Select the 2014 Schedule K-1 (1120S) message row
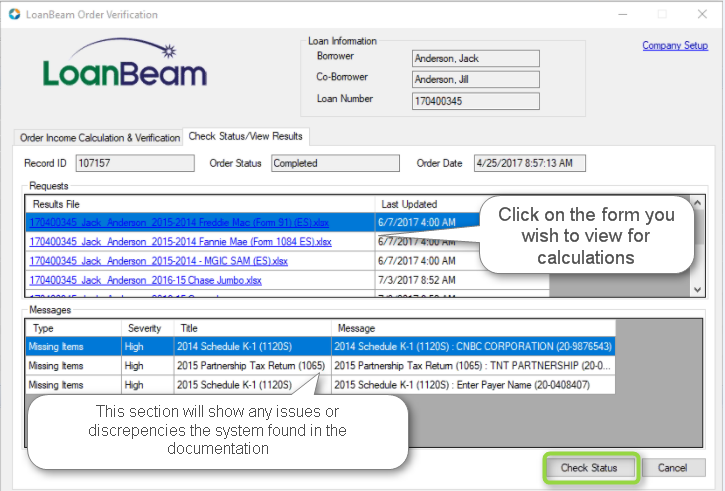Viewport: 725px width, 491px height. tap(320, 346)
